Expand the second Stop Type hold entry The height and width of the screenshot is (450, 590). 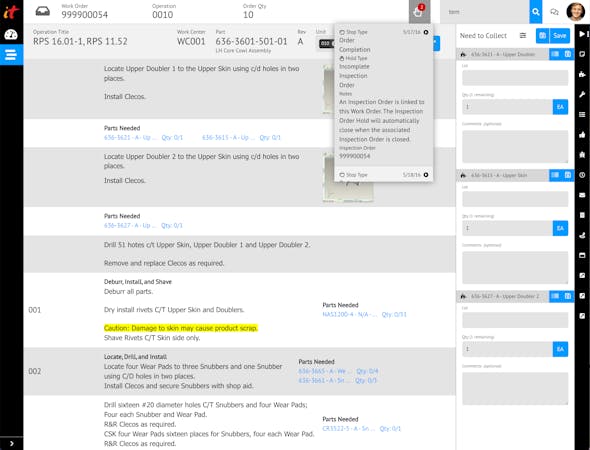(426, 175)
